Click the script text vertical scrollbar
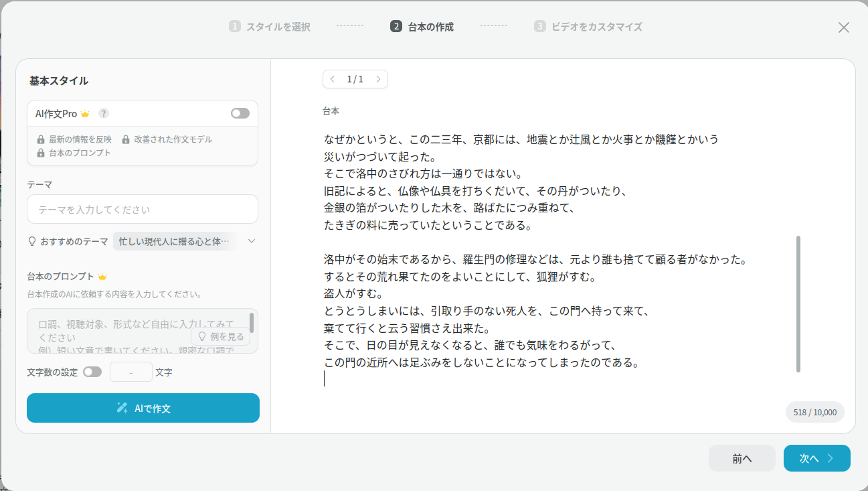 coord(798,303)
